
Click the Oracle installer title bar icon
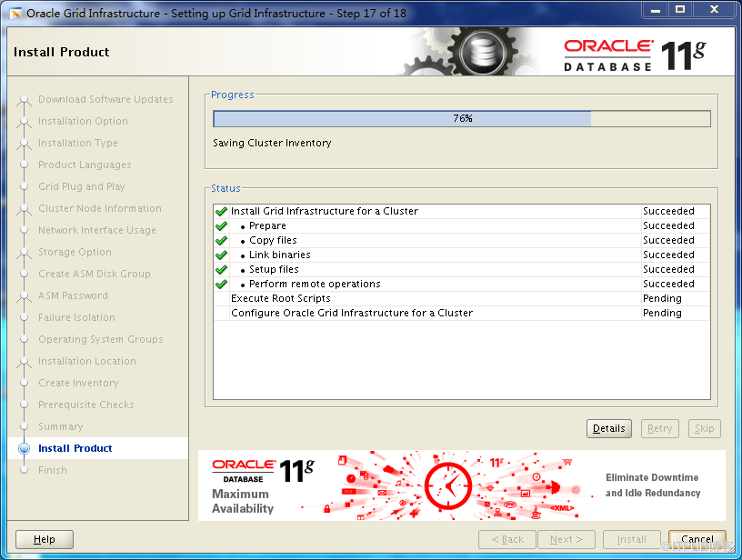(15, 14)
